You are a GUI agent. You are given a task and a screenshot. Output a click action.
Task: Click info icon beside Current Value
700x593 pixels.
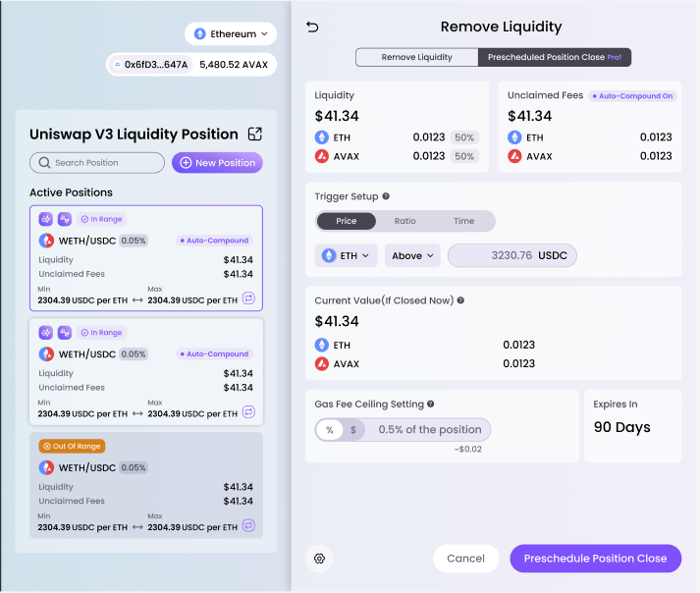pos(460,300)
